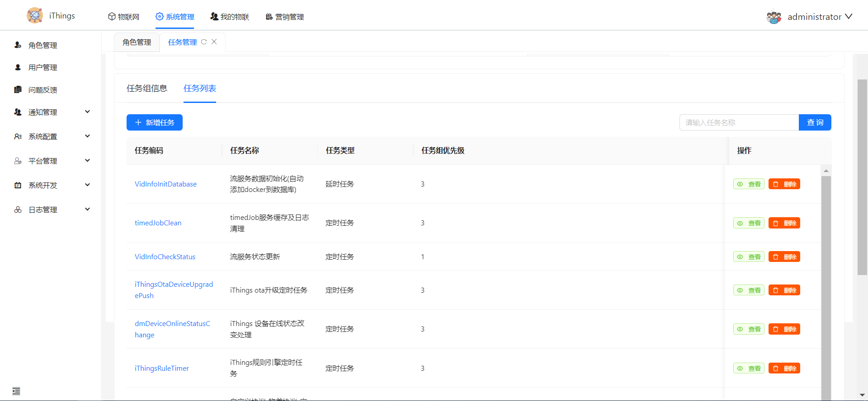Viewport: 868px width, 401px height.
Task: Close the 任务管理 tab
Action: click(214, 42)
